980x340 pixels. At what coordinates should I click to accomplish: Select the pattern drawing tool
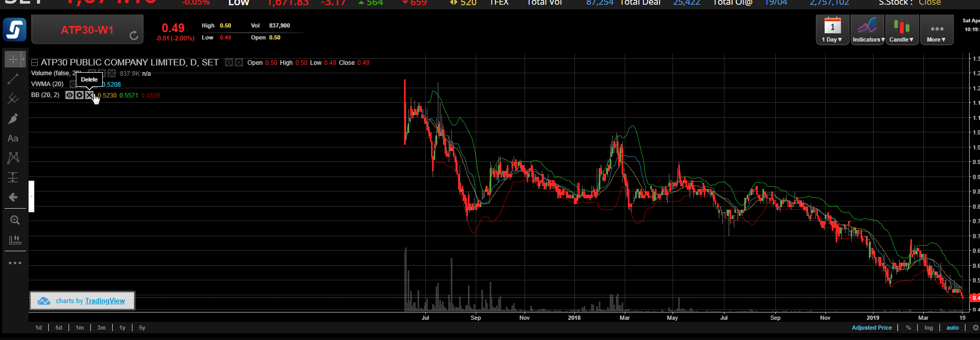click(13, 158)
